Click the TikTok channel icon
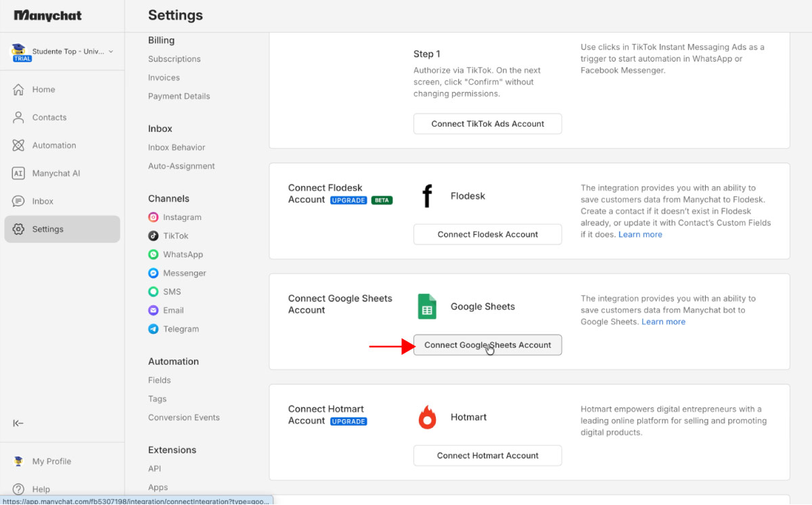 154,236
